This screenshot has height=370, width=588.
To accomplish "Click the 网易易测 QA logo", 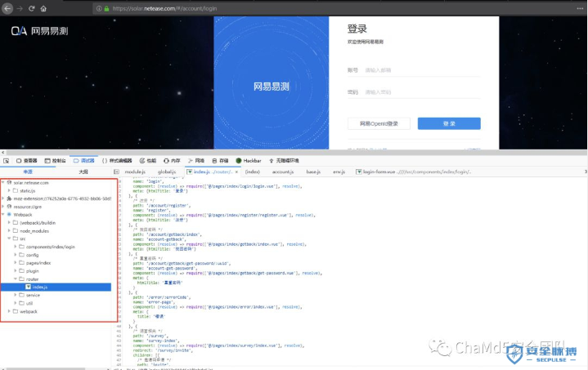I will pos(39,31).
